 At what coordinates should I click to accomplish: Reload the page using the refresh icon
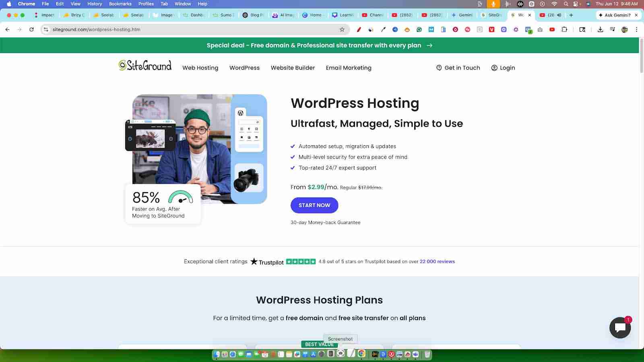click(31, 29)
